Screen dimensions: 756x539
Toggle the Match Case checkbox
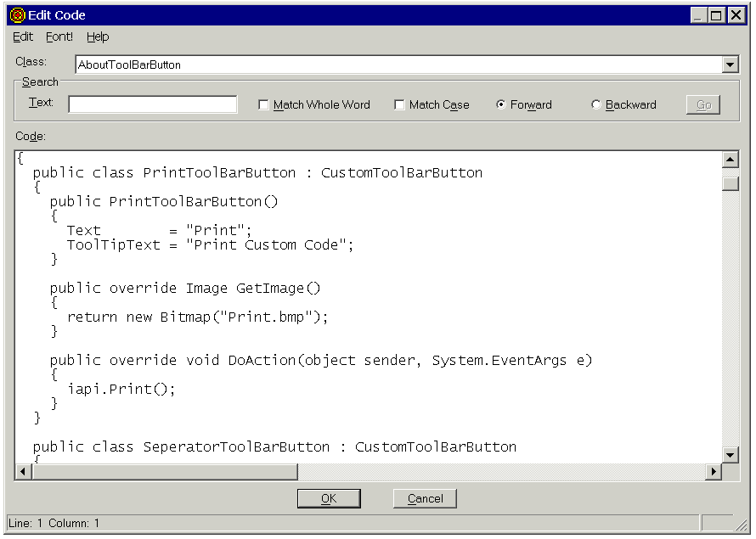399,105
